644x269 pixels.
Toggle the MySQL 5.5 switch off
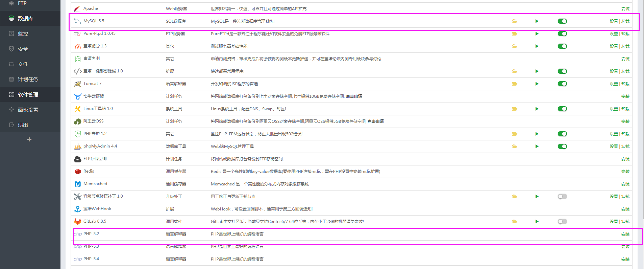coord(562,21)
